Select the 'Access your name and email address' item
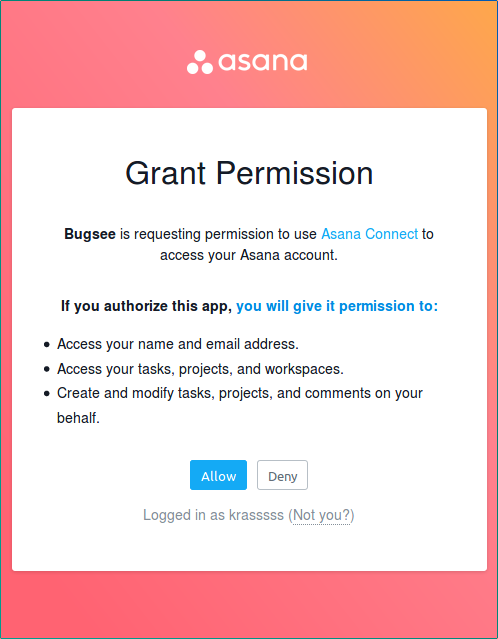The height and width of the screenshot is (639, 498). [x=178, y=344]
